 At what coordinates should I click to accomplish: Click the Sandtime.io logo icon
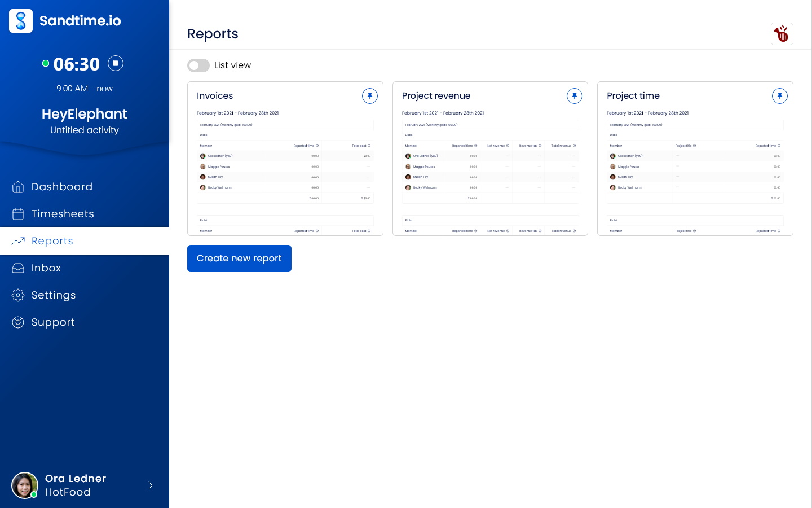coord(21,21)
